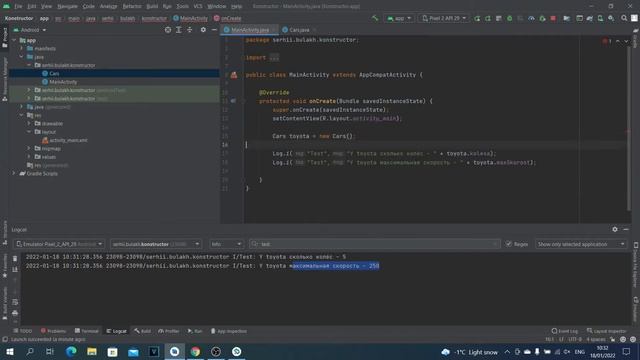640x360 pixels.
Task: Hide the Logcat panel with minus icon
Action: (x=626, y=229)
